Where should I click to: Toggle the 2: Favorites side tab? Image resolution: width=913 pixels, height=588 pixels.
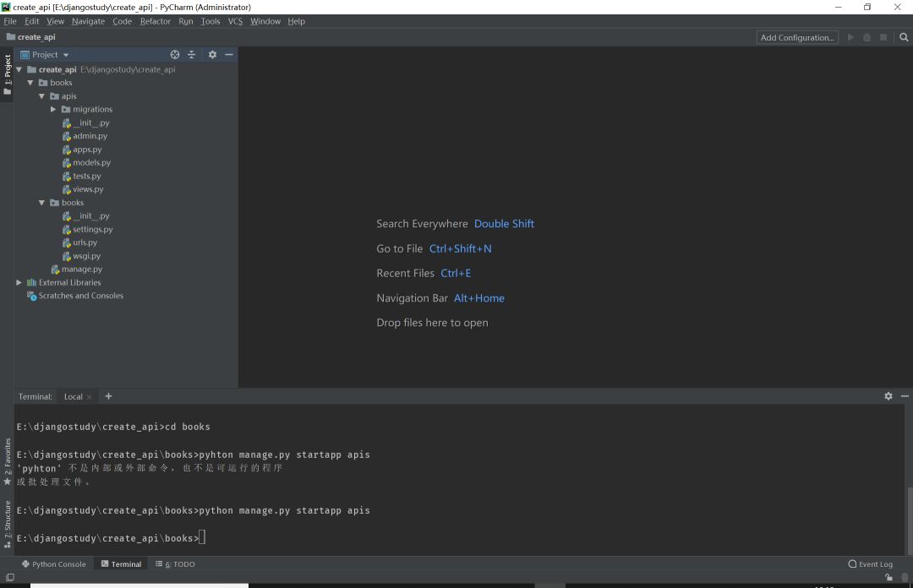click(x=7, y=461)
